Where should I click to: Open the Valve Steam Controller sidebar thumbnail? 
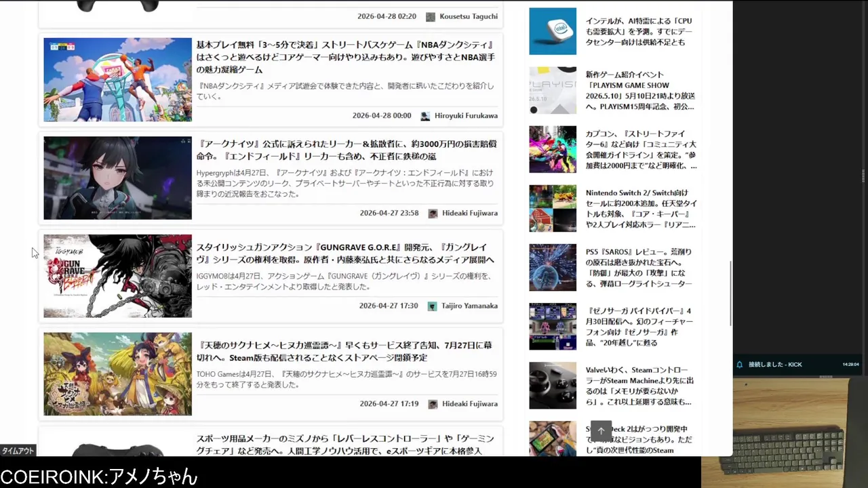(x=553, y=385)
